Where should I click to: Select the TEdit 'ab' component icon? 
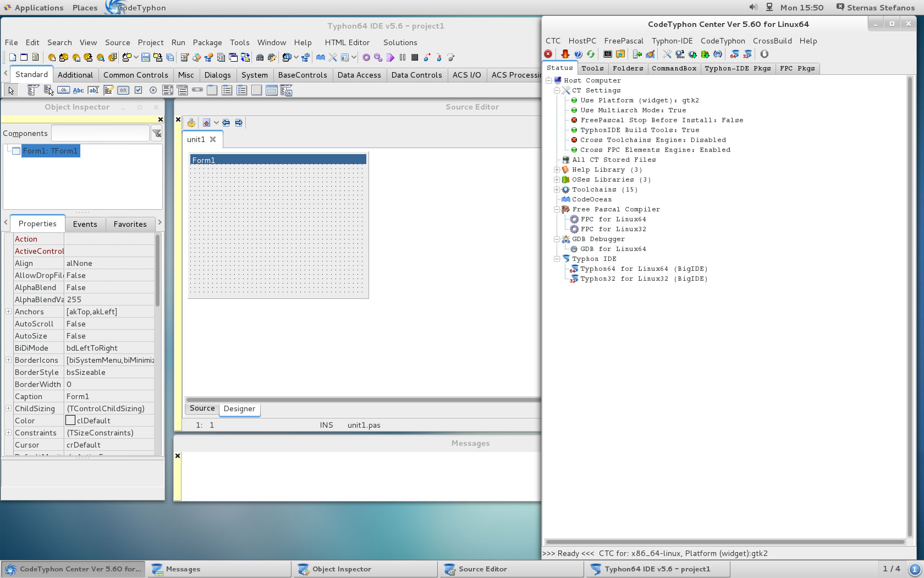94,90
